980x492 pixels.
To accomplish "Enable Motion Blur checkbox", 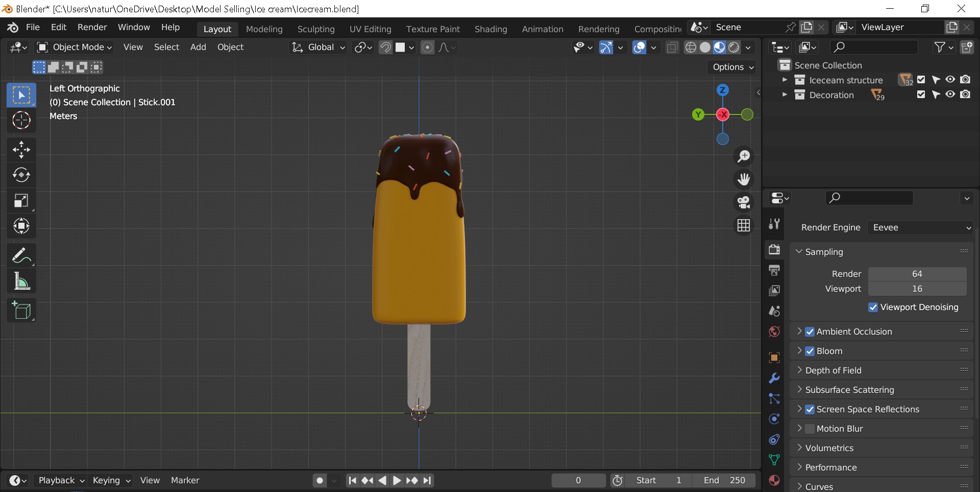I will click(810, 429).
